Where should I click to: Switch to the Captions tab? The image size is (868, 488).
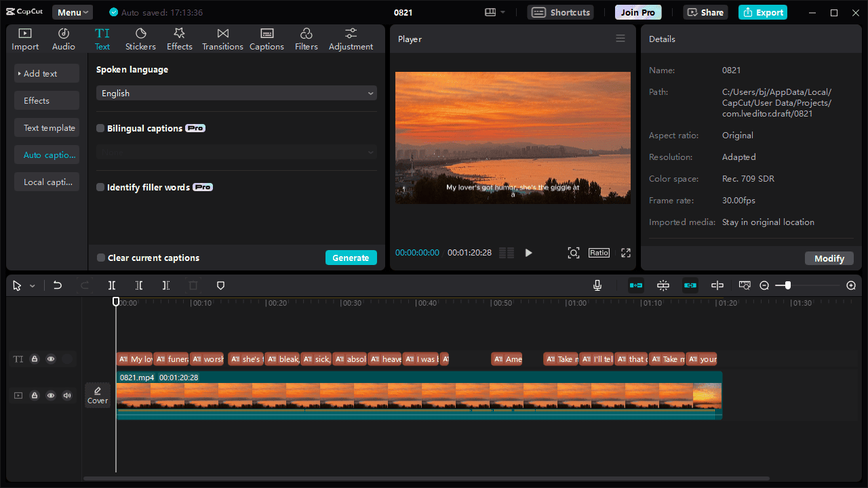pyautogui.click(x=267, y=39)
